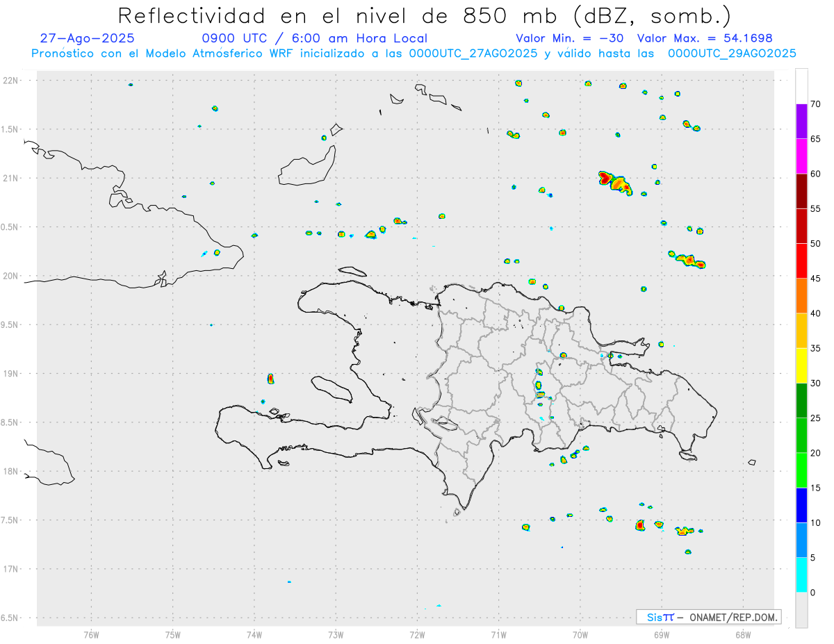Click the "70" tick label on the color scale
The height and width of the screenshot is (644, 834).
pos(815,104)
